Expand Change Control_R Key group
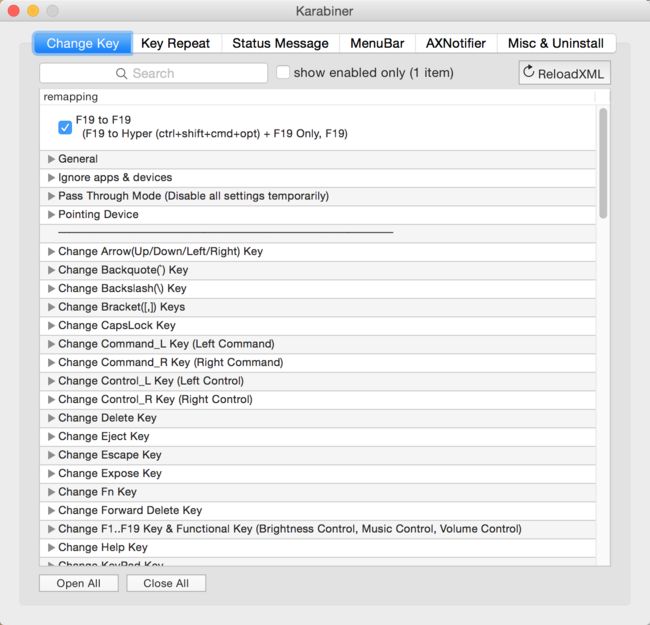Screen dimensions: 650x625 51,399
